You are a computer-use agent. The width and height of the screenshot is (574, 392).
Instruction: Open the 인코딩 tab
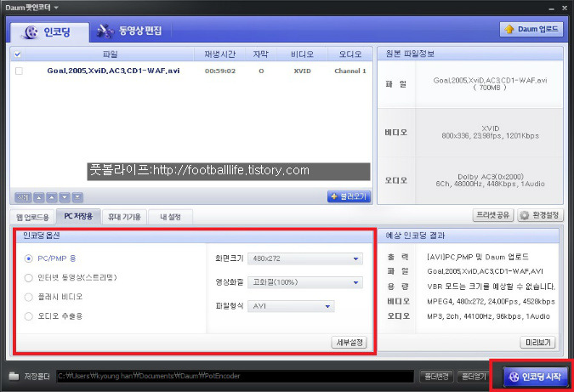tap(49, 32)
